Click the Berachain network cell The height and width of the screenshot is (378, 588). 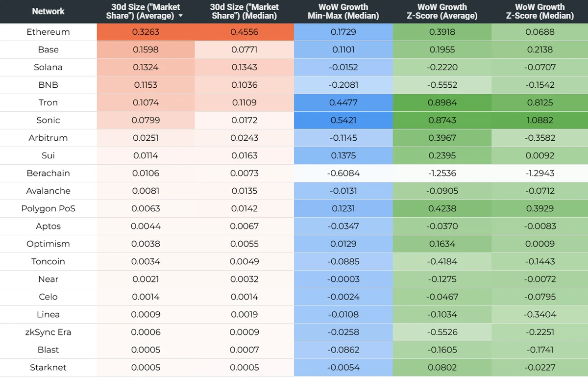(48, 173)
